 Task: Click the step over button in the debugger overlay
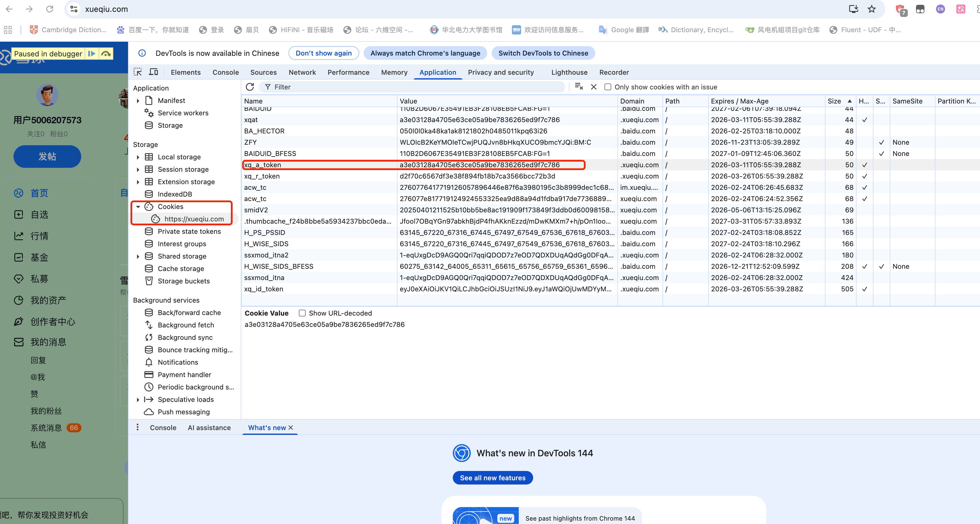(106, 54)
